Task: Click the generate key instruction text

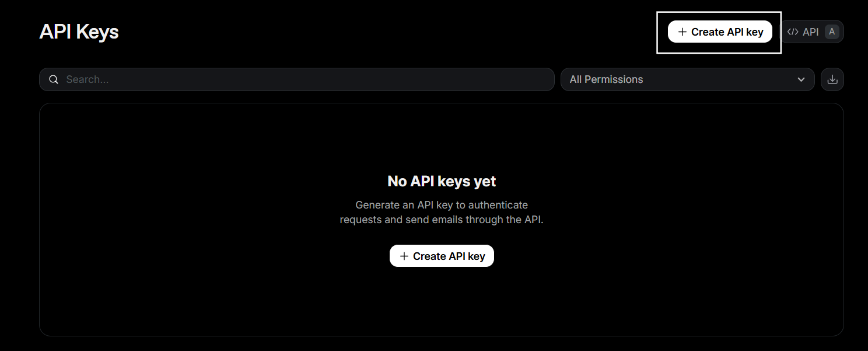Action: (442, 212)
